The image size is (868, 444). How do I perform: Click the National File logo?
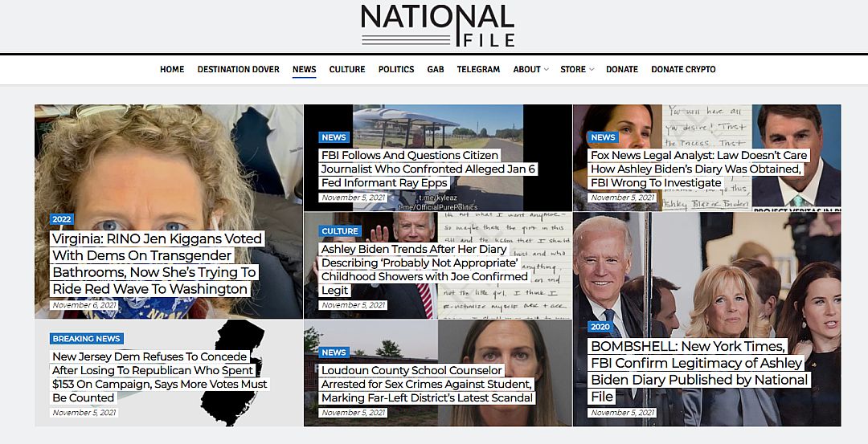438,26
